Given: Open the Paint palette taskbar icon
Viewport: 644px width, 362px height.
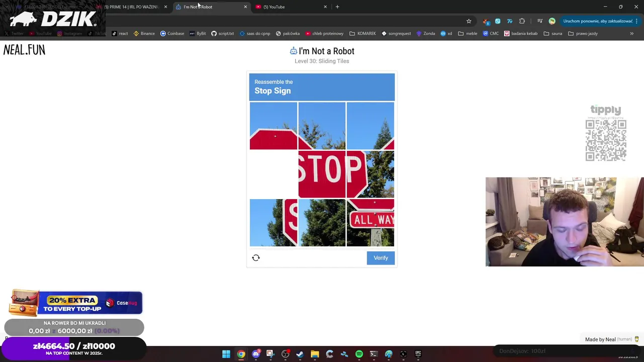Looking at the screenshot, I should click(x=388, y=354).
